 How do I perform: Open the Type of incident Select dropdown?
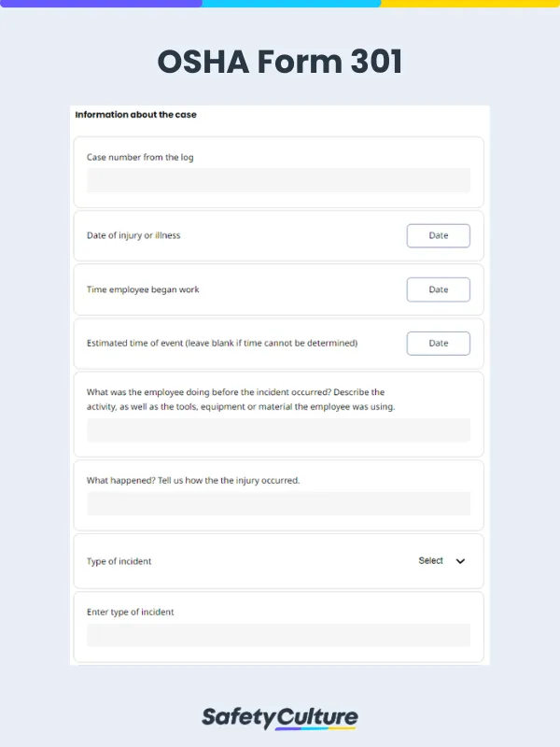(439, 561)
